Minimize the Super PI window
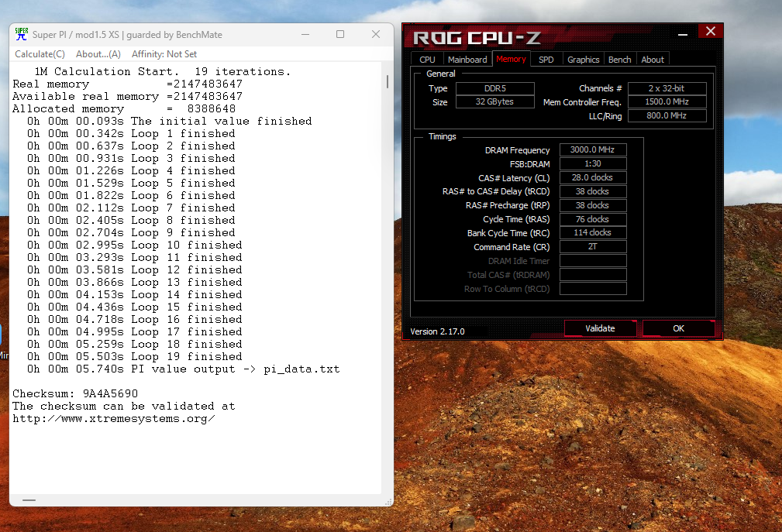Screen dimensions: 782x532 305,35
